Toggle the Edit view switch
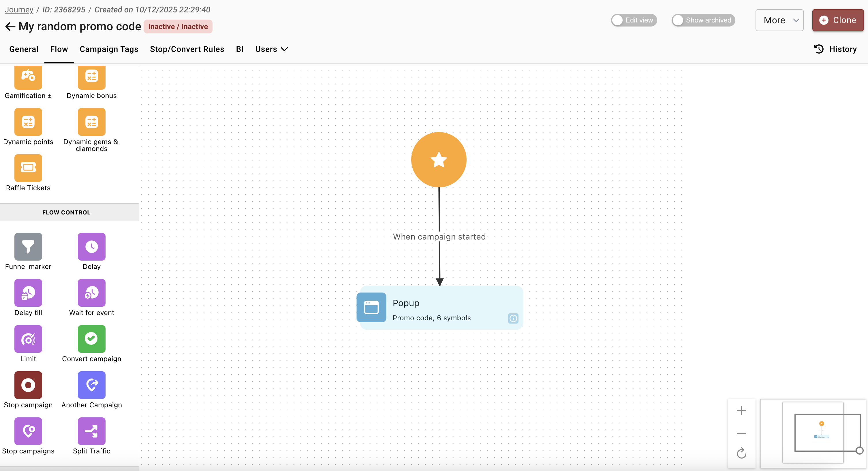The image size is (868, 471). [634, 20]
